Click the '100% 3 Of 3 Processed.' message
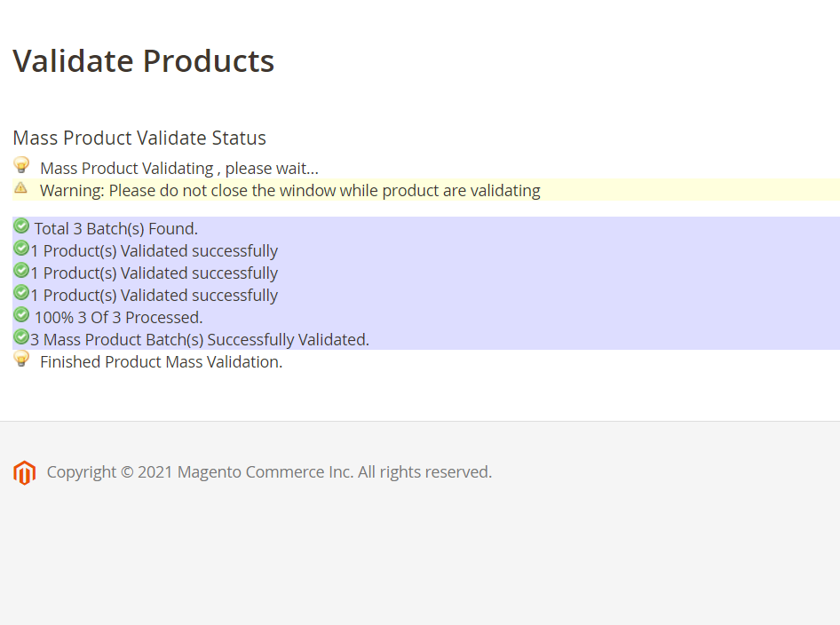 118,318
